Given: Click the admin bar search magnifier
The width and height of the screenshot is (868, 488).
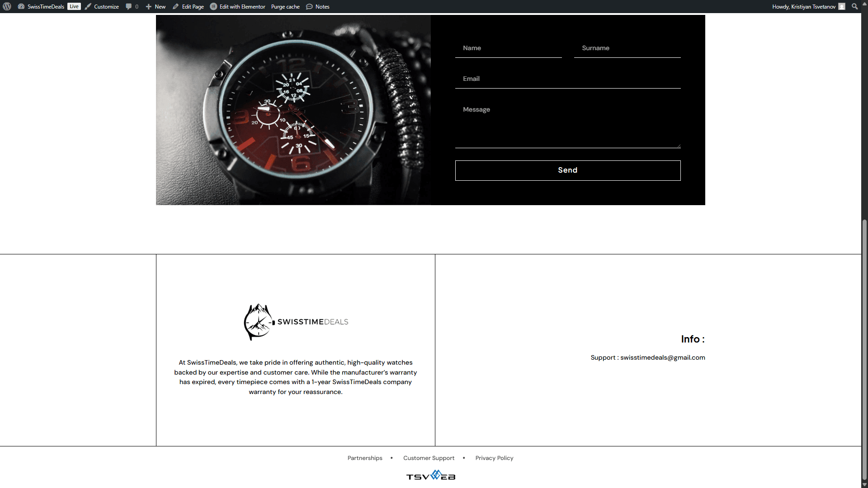Looking at the screenshot, I should [x=854, y=6].
